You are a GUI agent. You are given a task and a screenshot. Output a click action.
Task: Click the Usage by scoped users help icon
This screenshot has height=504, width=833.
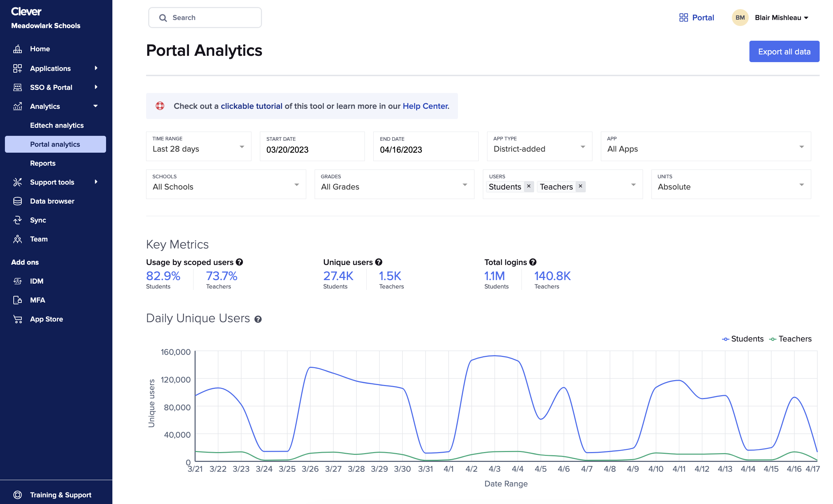pyautogui.click(x=240, y=262)
